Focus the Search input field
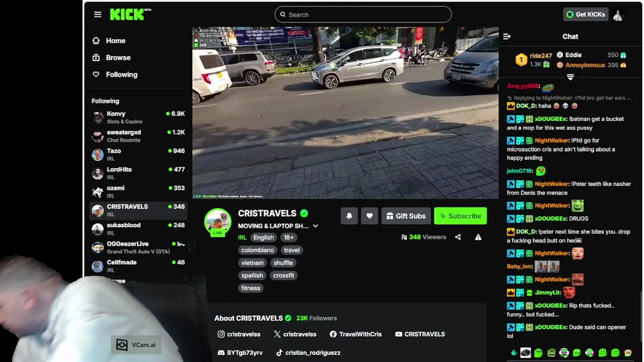The width and height of the screenshot is (644, 362). (x=363, y=15)
